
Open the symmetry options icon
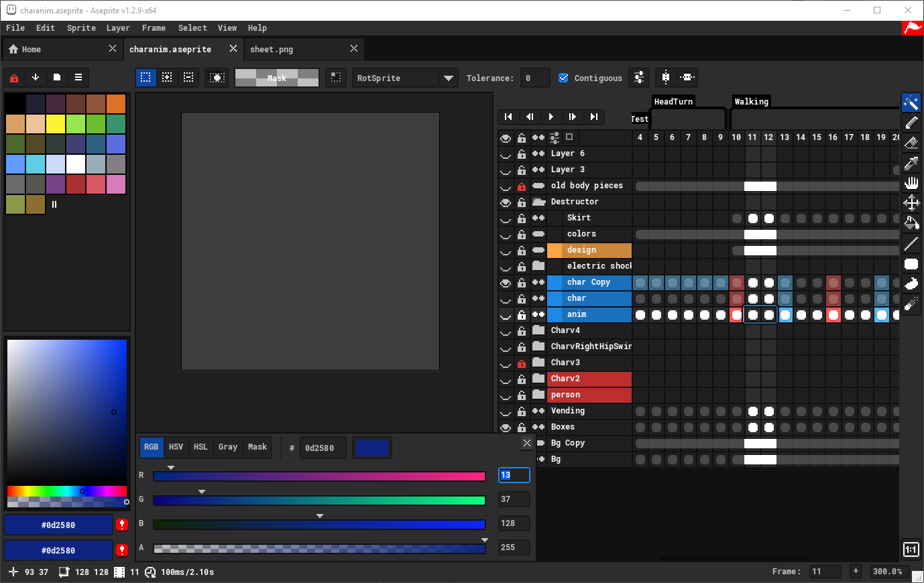[639, 78]
